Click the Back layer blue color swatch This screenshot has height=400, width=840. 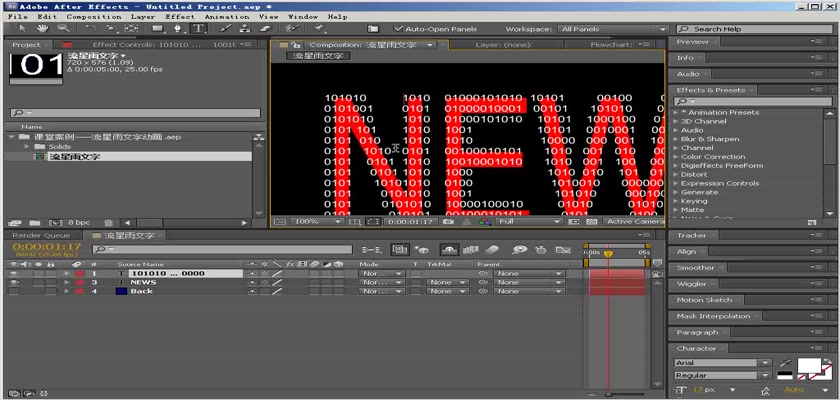click(121, 291)
